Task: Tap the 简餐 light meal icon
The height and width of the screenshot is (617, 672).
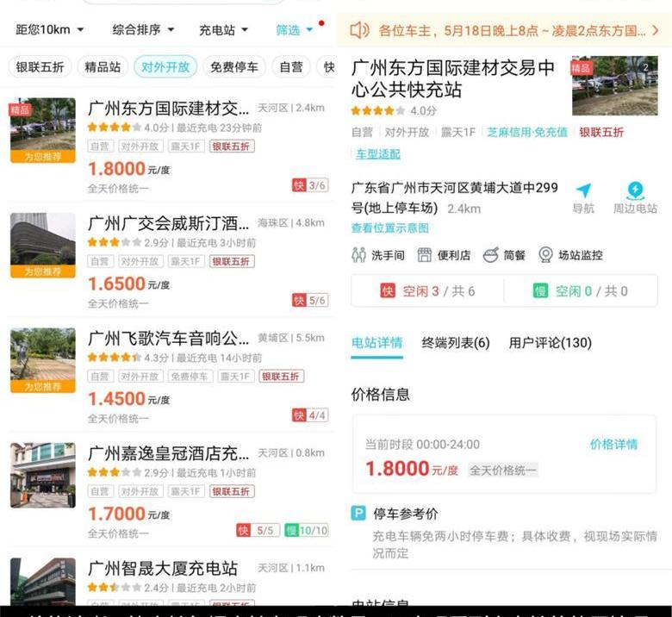Action: [490, 255]
